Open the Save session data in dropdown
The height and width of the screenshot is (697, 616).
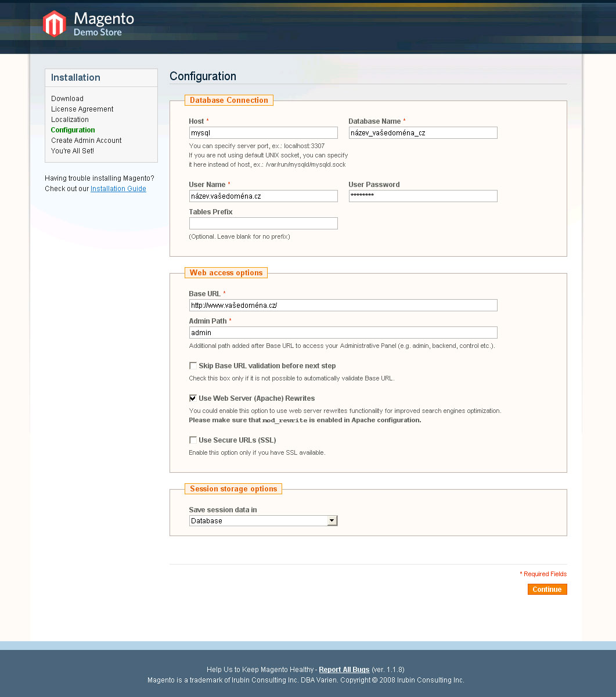[264, 520]
